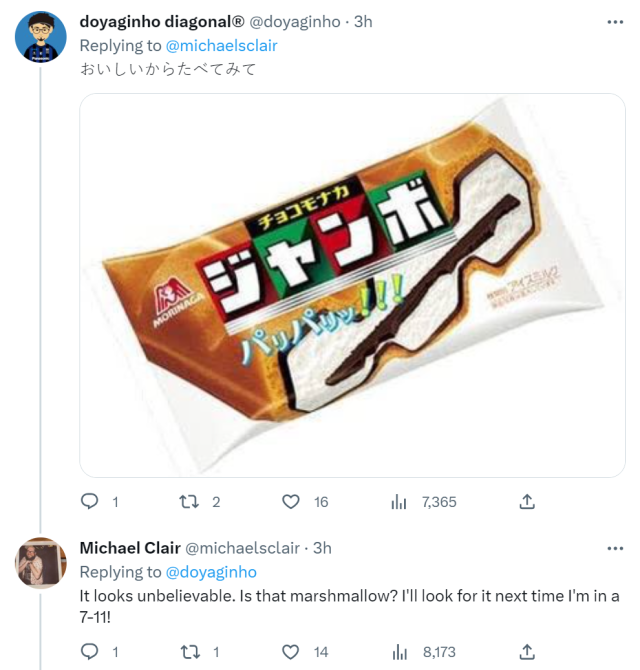The image size is (640, 670).
Task: Open more options on Michael Clair's tweet
Action: tap(613, 548)
